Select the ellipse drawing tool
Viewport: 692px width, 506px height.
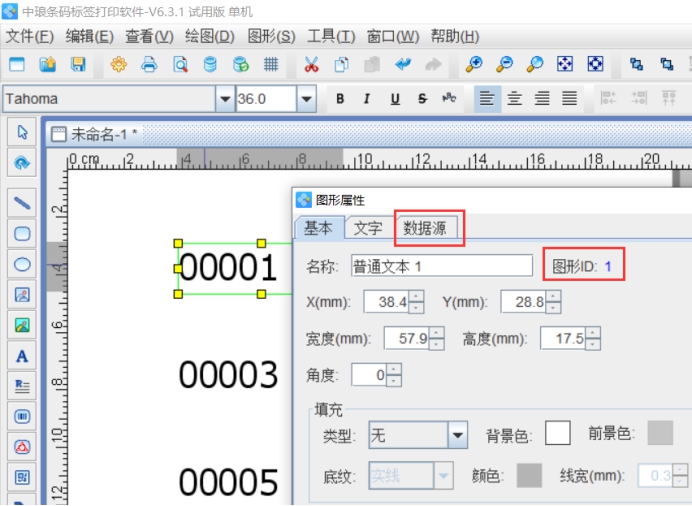pyautogui.click(x=21, y=264)
